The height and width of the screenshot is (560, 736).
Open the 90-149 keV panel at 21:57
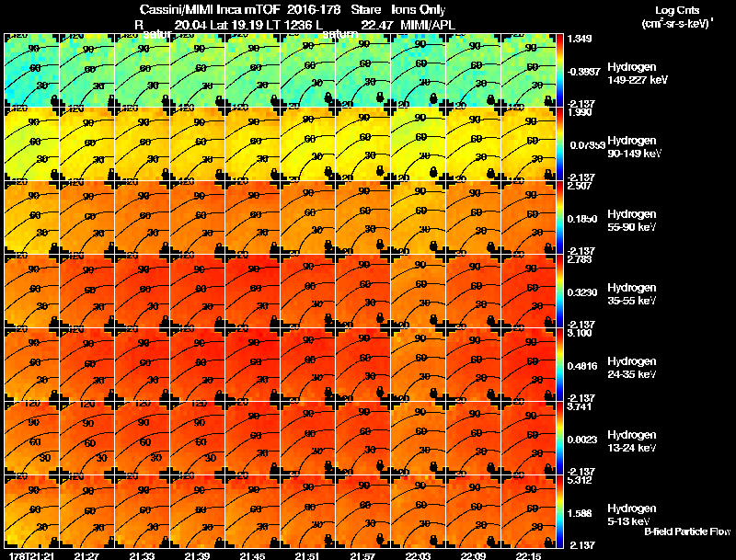(362, 144)
